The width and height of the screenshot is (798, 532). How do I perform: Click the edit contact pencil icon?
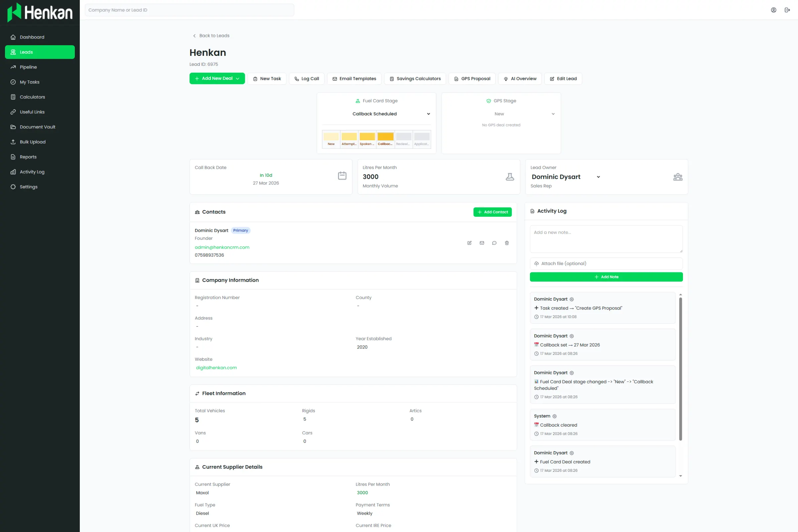[x=469, y=243]
